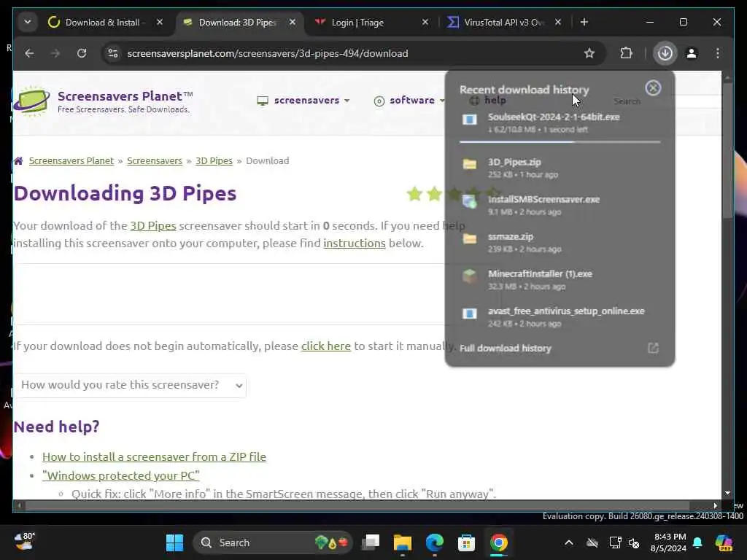
Task: Open How to install a screensaver from ZIP
Action: tap(154, 456)
